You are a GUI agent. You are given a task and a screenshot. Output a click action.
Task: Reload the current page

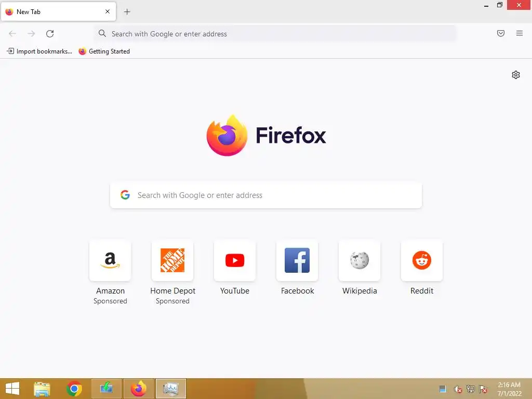(x=50, y=34)
